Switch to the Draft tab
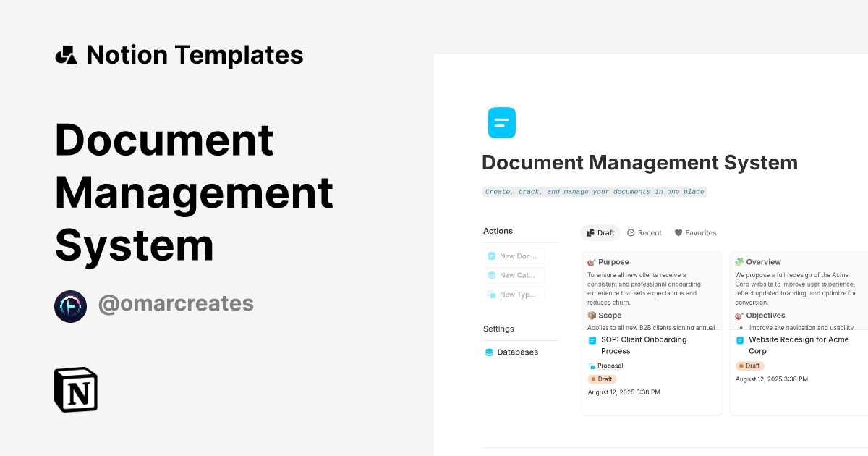 pyautogui.click(x=600, y=233)
